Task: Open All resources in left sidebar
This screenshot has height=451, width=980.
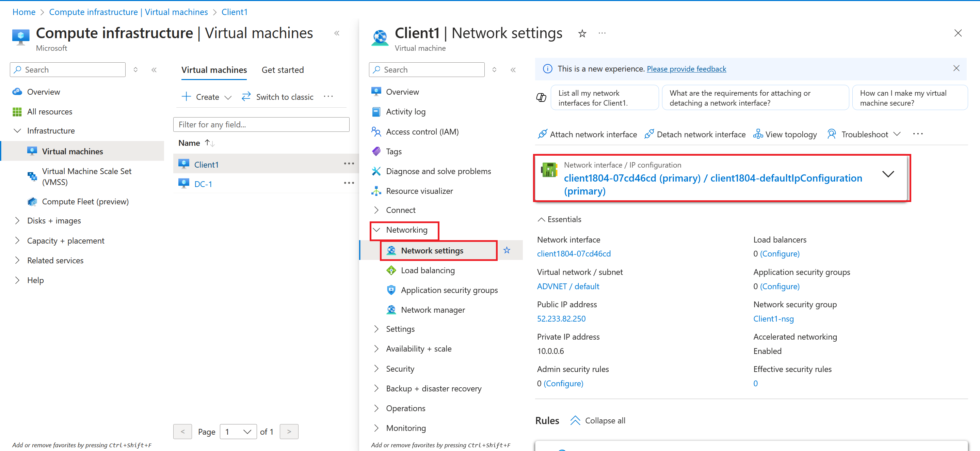Action: [49, 111]
